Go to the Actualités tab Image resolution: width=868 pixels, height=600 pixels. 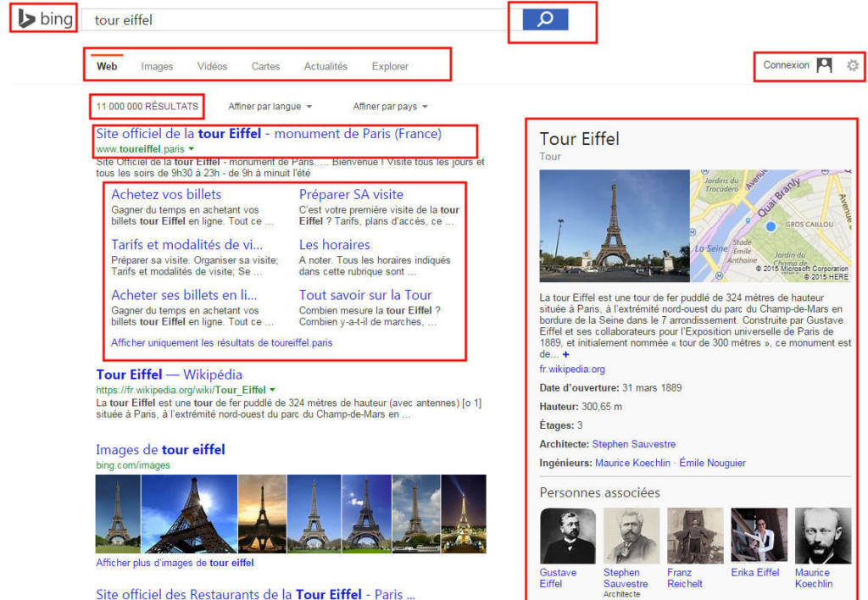(325, 66)
